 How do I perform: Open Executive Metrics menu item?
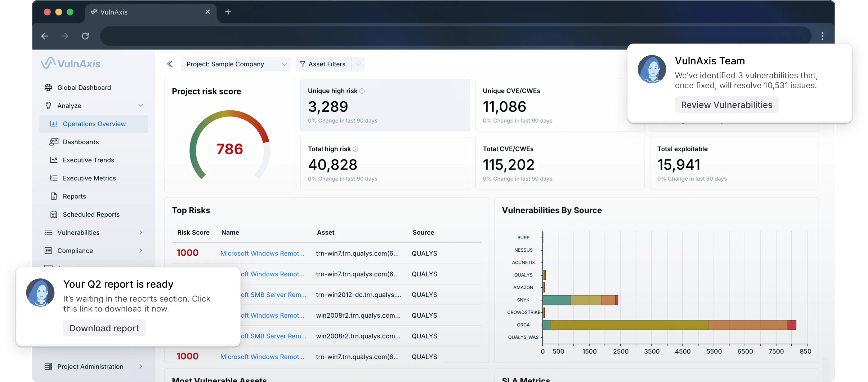(89, 178)
